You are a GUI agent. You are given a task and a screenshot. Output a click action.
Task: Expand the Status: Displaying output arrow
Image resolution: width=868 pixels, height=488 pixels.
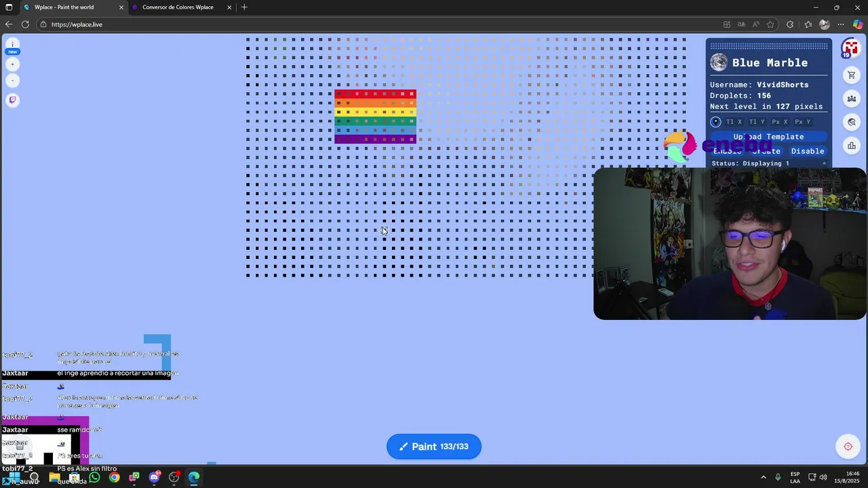[824, 163]
